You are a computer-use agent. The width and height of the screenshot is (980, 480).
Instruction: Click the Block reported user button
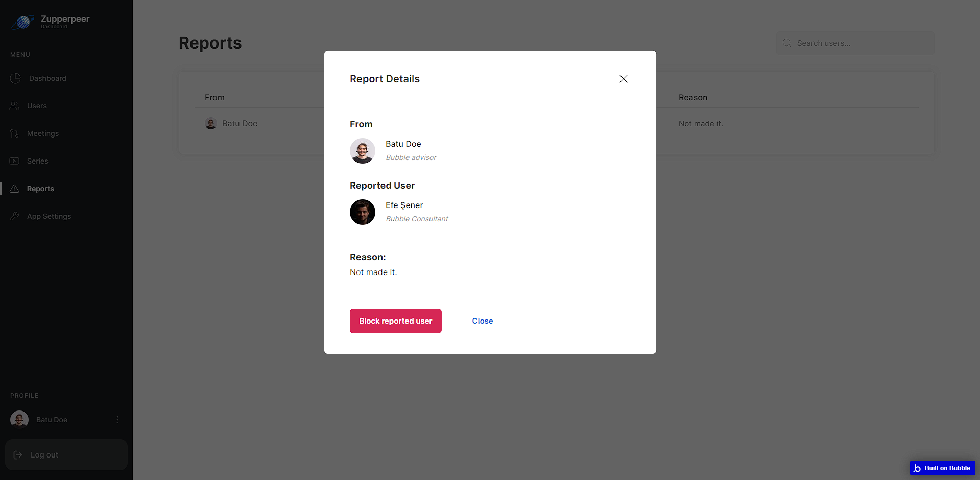396,321
